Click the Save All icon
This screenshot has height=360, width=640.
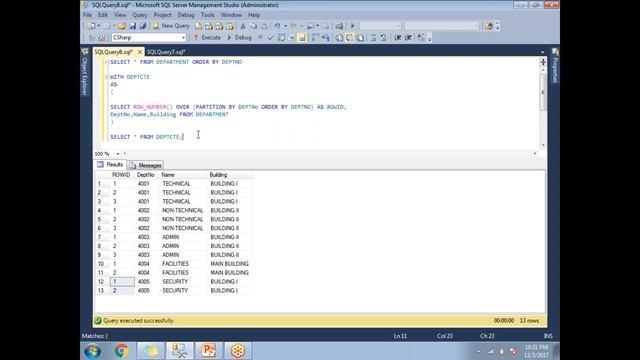coord(142,26)
